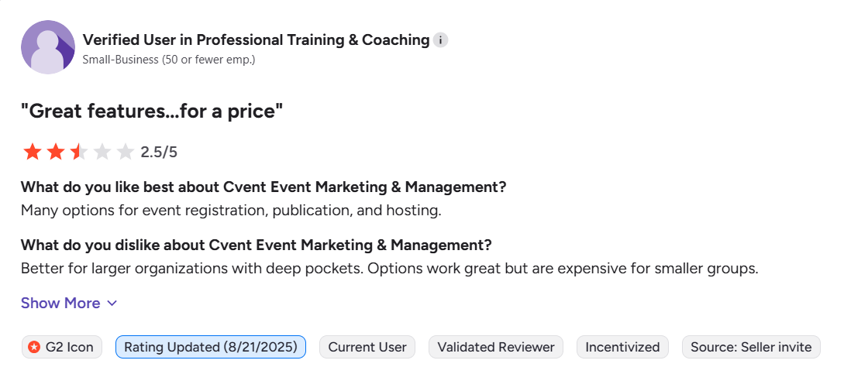The height and width of the screenshot is (374, 868).
Task: Select the Rating Updated (8/21/2025) tag
Action: (211, 347)
